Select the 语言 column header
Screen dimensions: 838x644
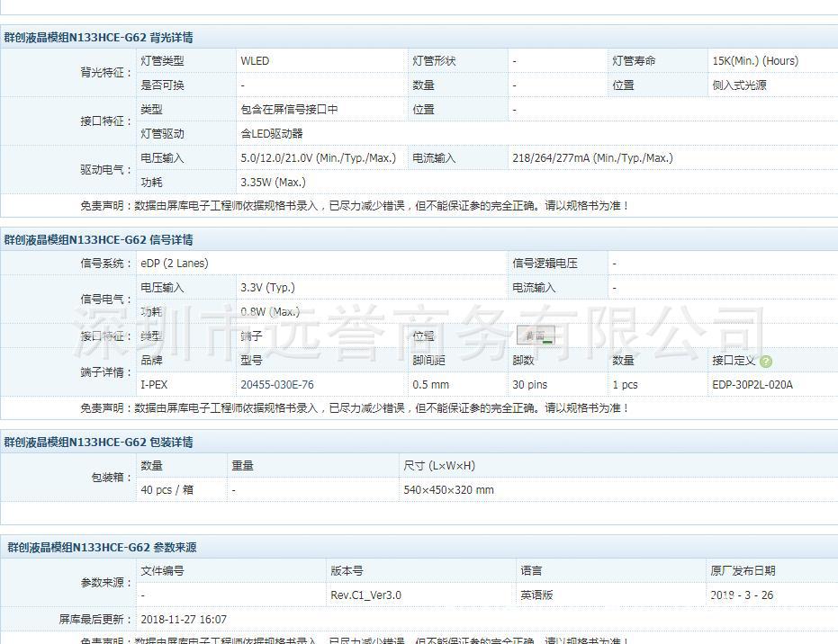click(x=531, y=571)
